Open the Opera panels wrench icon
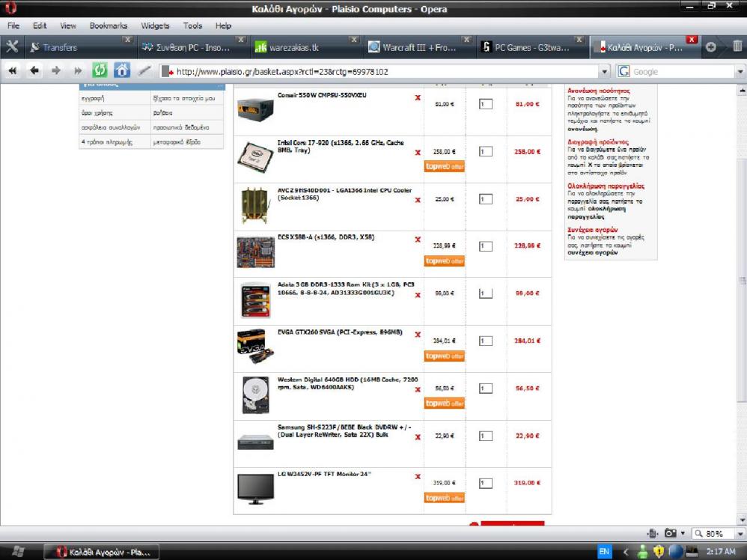The image size is (747, 560). click(x=12, y=46)
